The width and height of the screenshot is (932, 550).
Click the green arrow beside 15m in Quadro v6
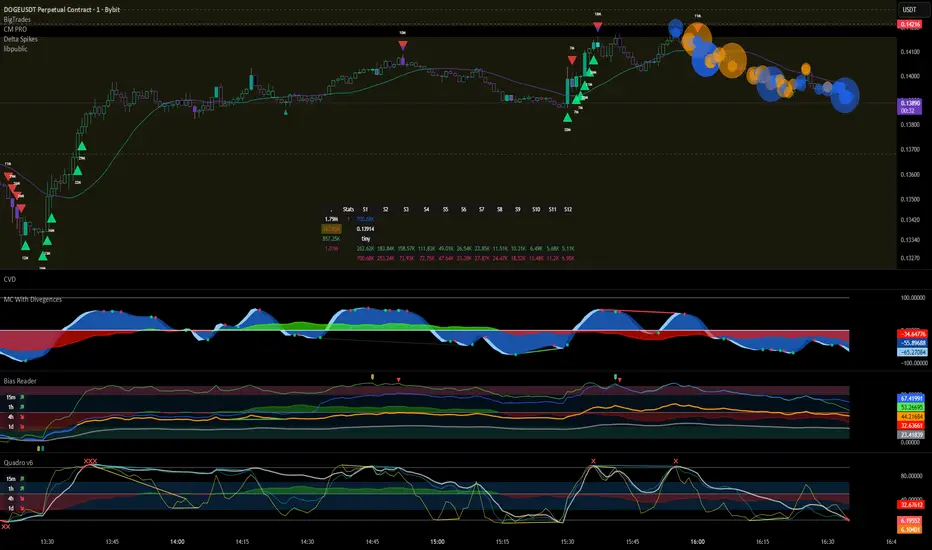(x=22, y=479)
